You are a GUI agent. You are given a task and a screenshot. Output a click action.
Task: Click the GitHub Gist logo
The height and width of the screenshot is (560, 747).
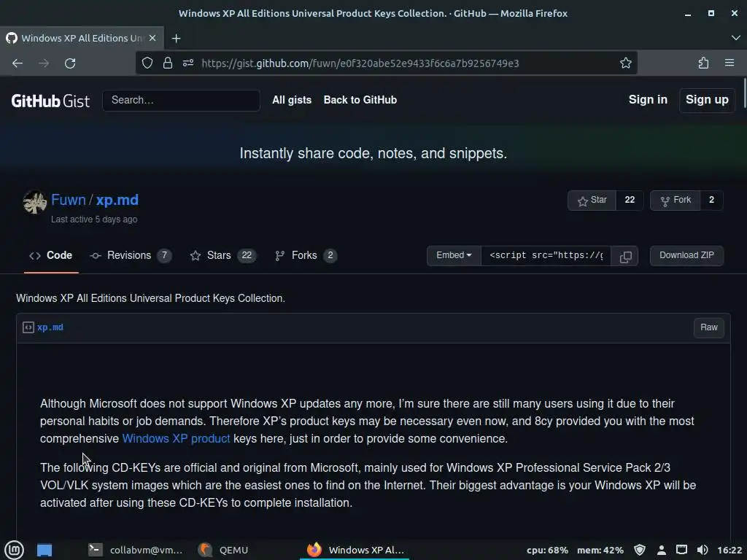(x=50, y=101)
